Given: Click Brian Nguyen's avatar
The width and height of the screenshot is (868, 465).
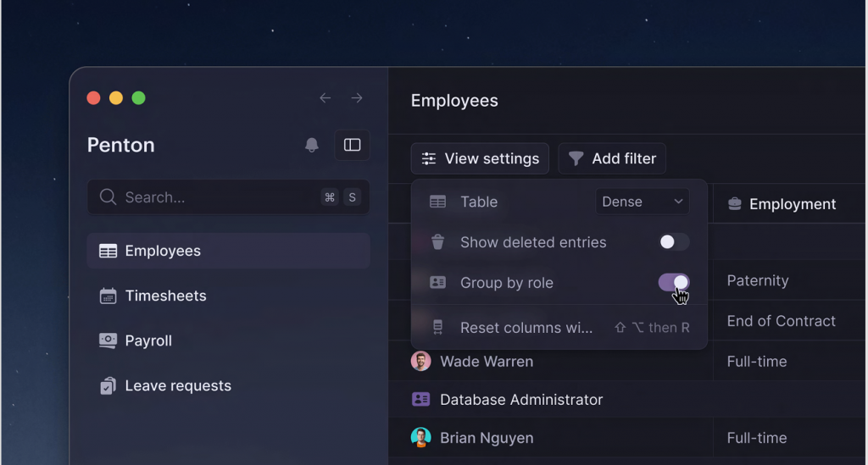Looking at the screenshot, I should (420, 438).
